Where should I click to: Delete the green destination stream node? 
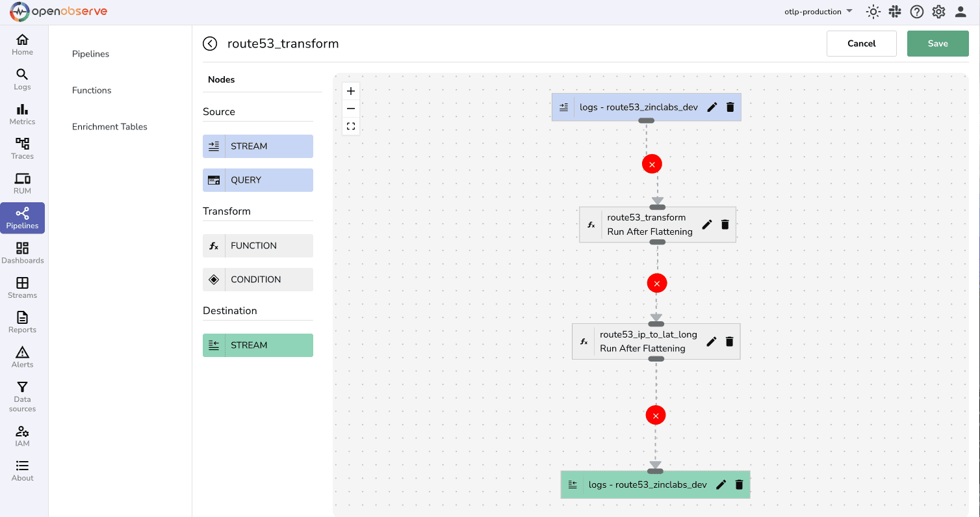(739, 484)
